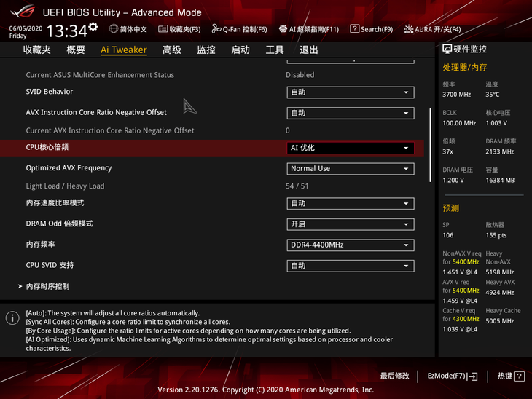Open CPU核心倍频 AI 优化 dropdown
This screenshot has height=399, width=532.
[350, 148]
